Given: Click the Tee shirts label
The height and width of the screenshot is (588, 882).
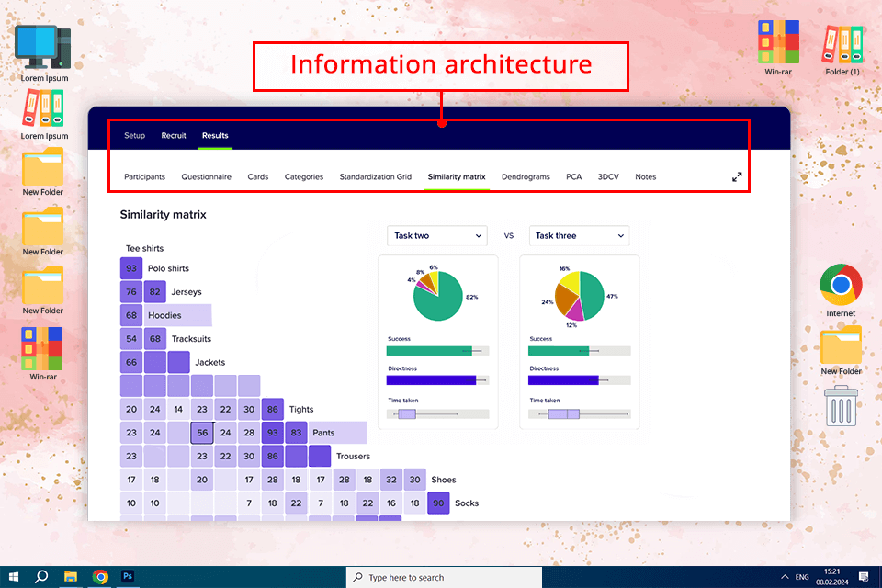Looking at the screenshot, I should pyautogui.click(x=144, y=249).
